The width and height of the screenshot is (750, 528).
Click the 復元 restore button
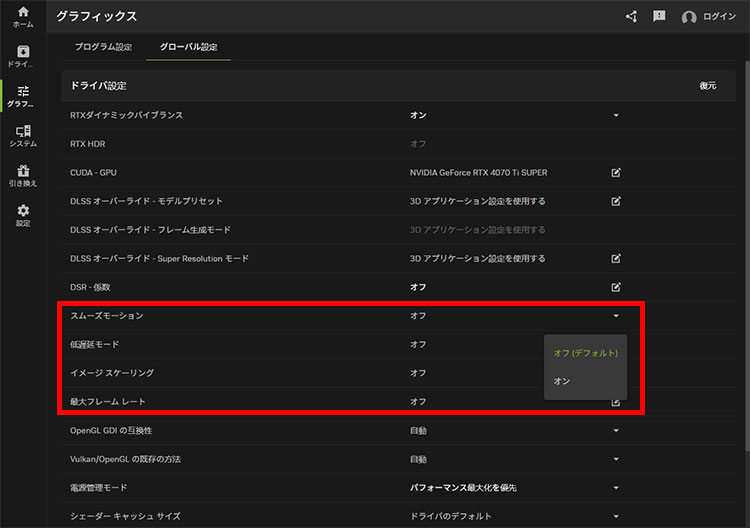point(708,86)
